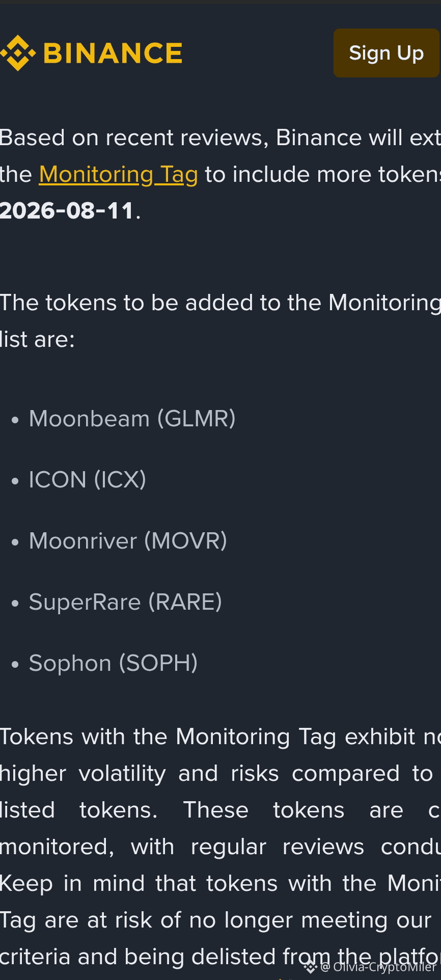Follow the Monitoring Tag link
This screenshot has width=441, height=980.
pos(118,174)
